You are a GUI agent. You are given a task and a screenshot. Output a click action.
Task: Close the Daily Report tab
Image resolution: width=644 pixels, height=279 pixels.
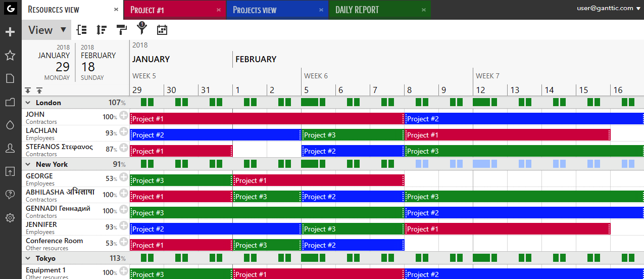pos(423,10)
